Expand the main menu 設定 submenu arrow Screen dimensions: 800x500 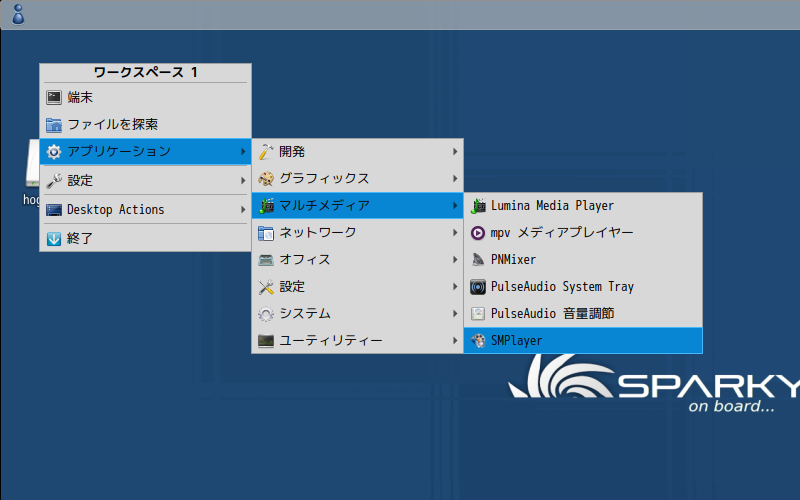[x=243, y=180]
